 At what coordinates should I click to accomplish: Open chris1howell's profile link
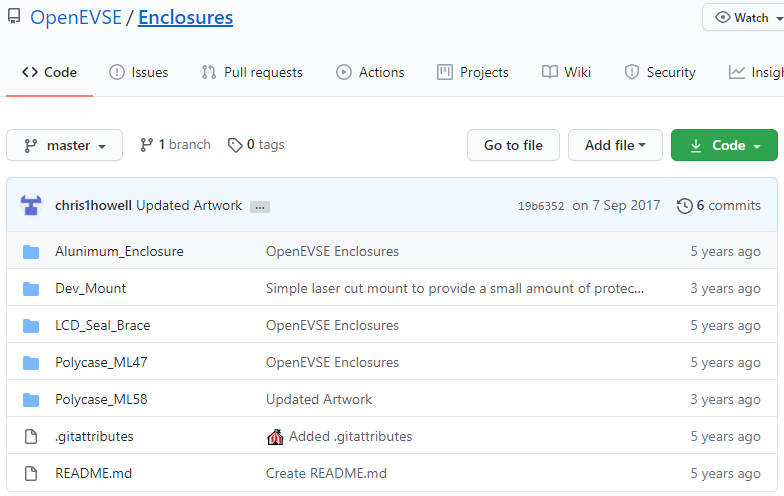click(94, 206)
